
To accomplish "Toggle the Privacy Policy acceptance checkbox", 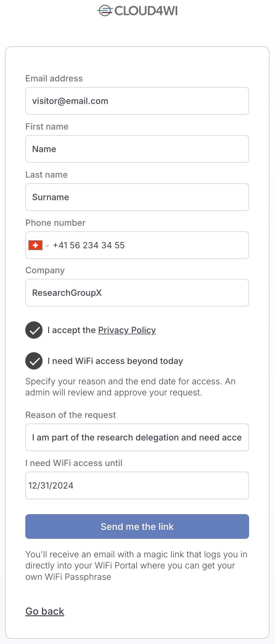I will [34, 330].
